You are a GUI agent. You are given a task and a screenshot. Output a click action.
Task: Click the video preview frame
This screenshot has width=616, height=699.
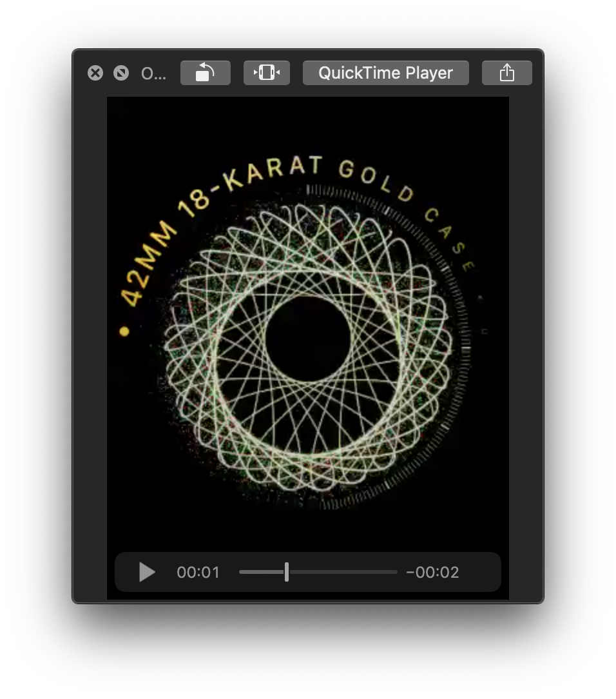(308, 348)
